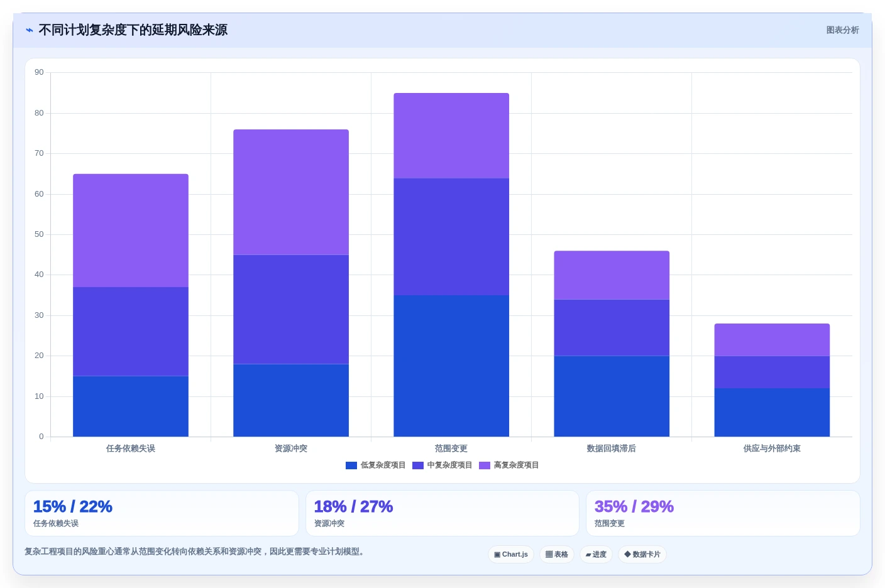Click the low-complexity segment of 数据回填滞后 bar
Screen dimensions: 885x588
pyautogui.click(x=612, y=396)
